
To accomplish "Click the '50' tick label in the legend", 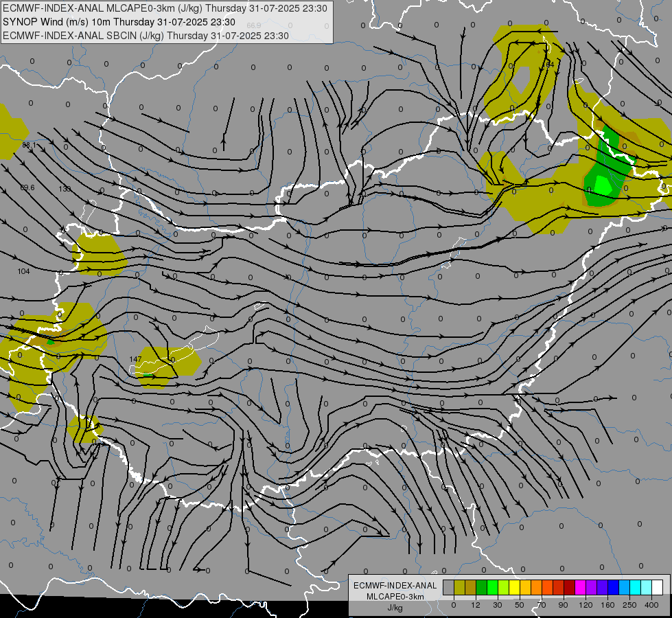I will pyautogui.click(x=520, y=605).
